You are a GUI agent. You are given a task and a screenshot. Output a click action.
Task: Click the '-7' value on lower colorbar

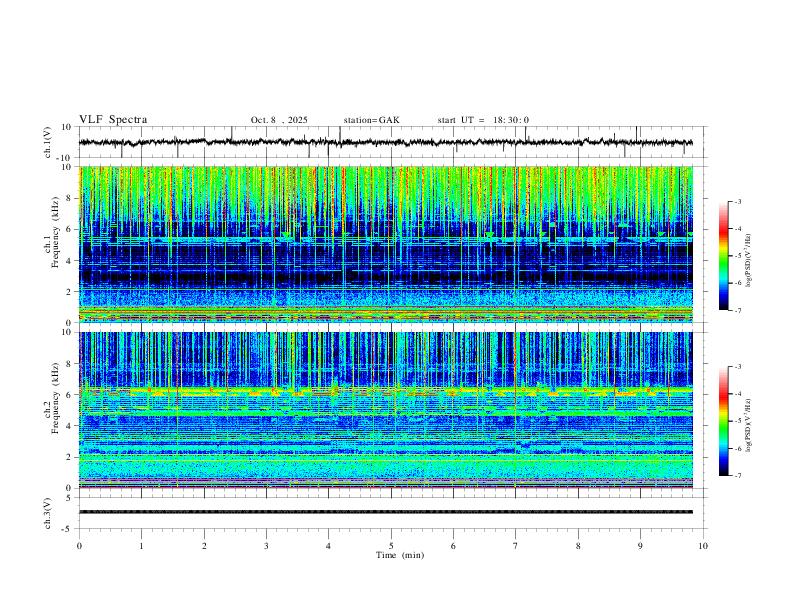point(738,476)
